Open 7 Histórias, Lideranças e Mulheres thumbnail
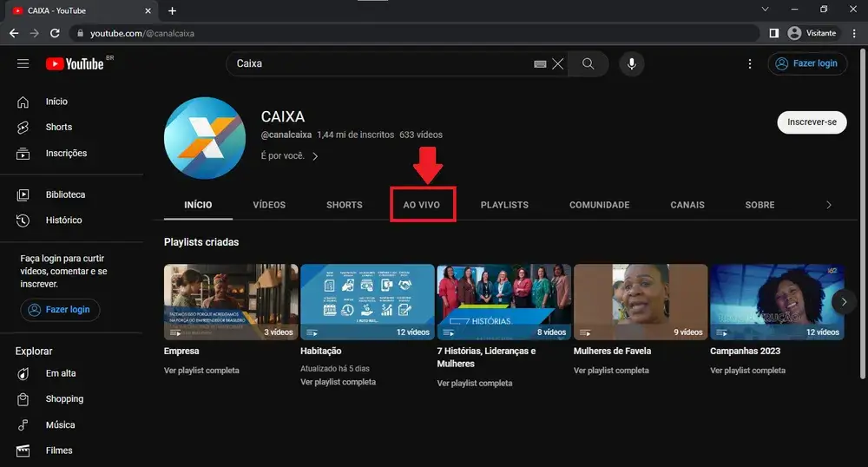Image resolution: width=868 pixels, height=467 pixels. 503,302
